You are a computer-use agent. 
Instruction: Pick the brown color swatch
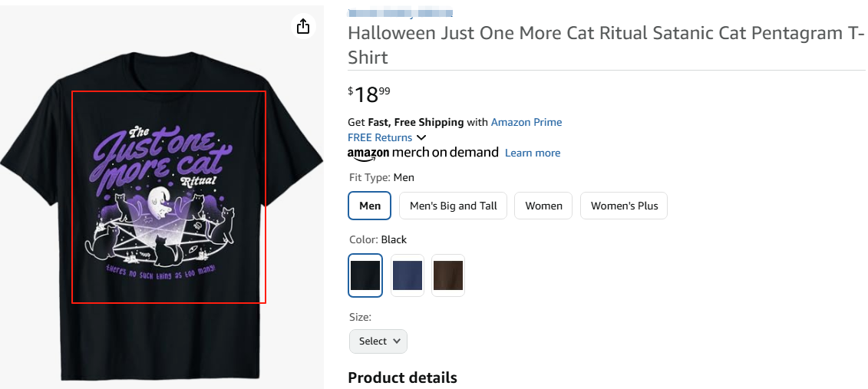pyautogui.click(x=448, y=275)
